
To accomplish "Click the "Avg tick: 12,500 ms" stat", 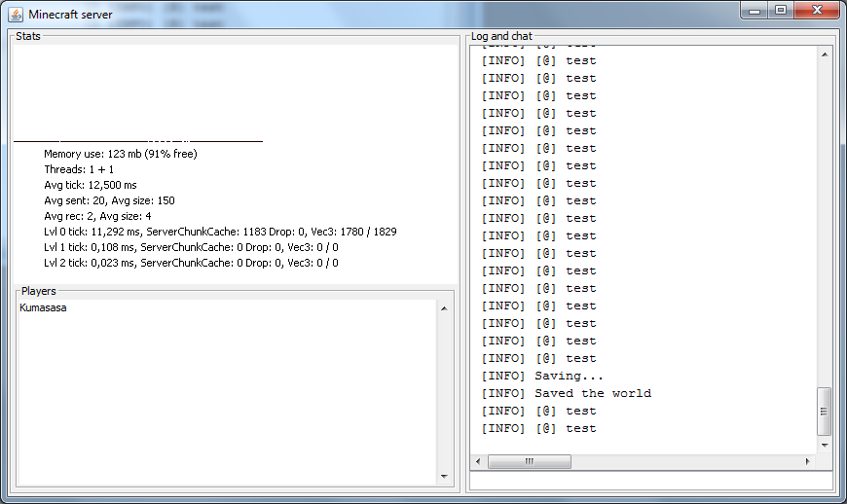I will [x=91, y=185].
